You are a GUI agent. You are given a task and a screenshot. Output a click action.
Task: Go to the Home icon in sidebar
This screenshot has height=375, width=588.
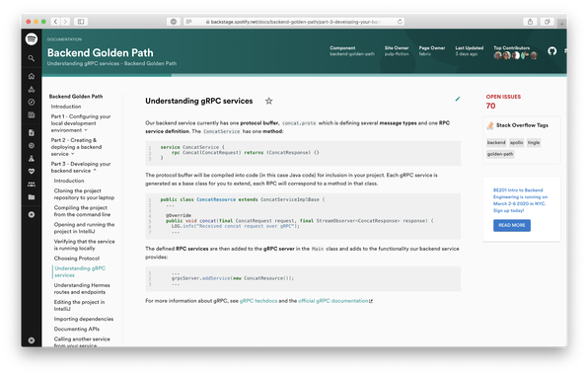[32, 76]
